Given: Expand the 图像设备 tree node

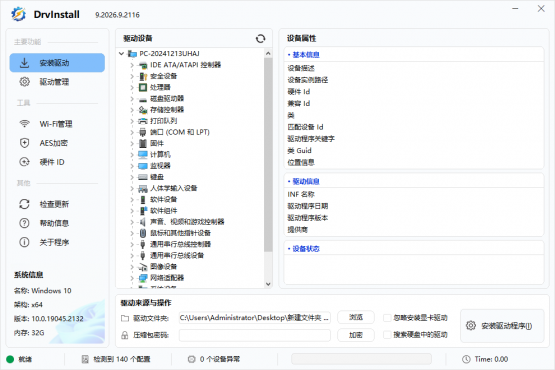Looking at the screenshot, I should (x=132, y=267).
